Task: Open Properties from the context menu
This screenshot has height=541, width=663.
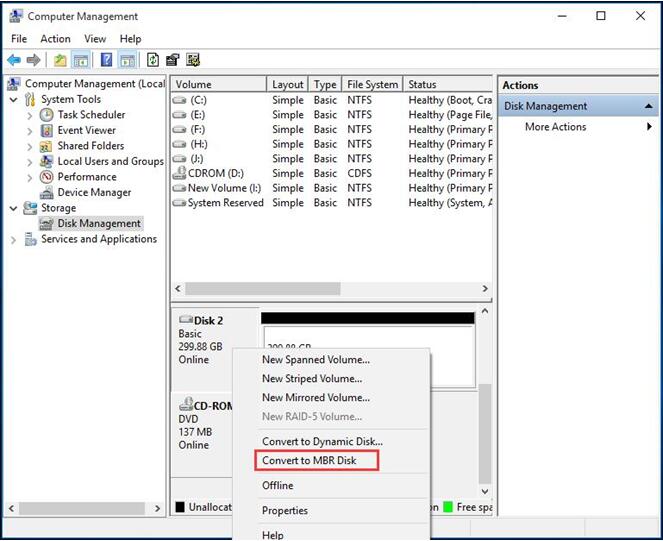Action: (x=285, y=511)
